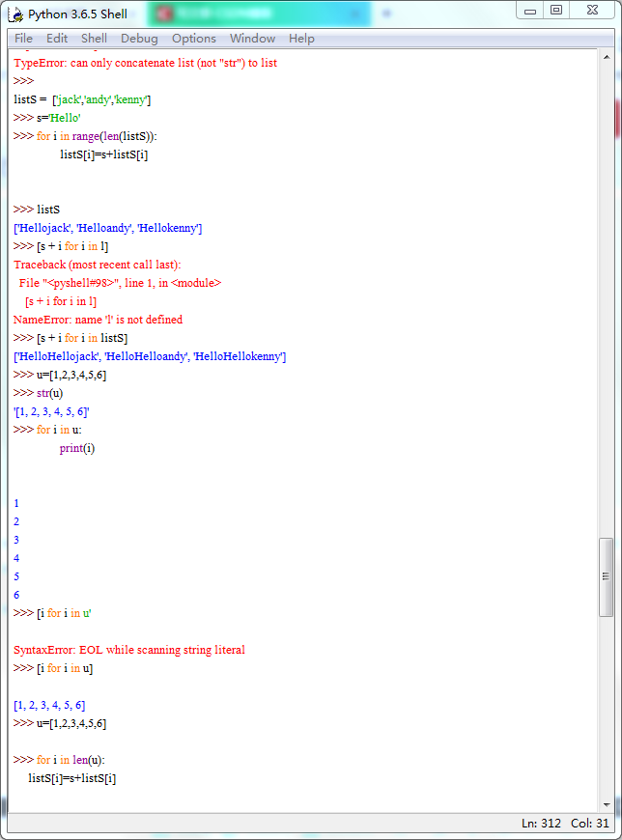Open the File menu
This screenshot has height=840, width=622.
point(23,39)
